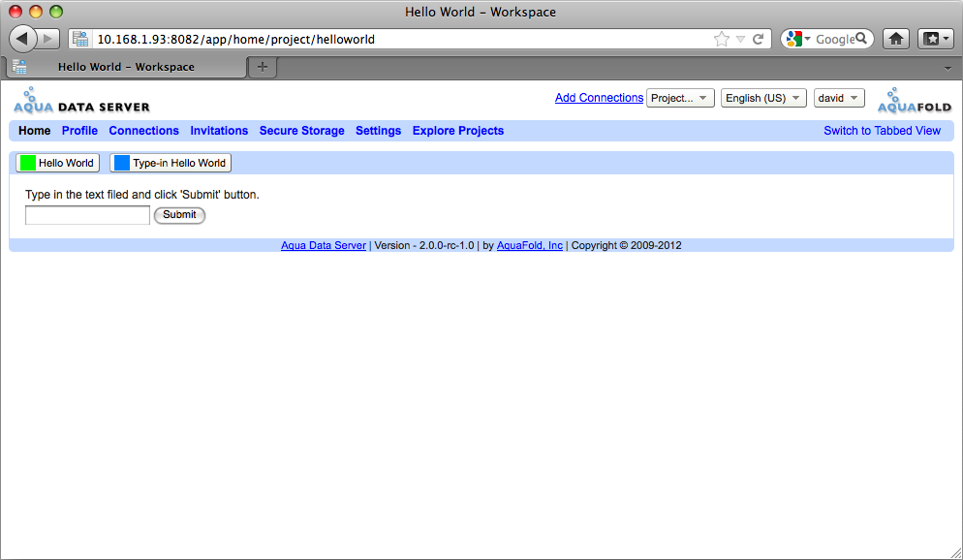Select the Type-in Hello World button
Viewport: 963px width, 560px height.
171,163
